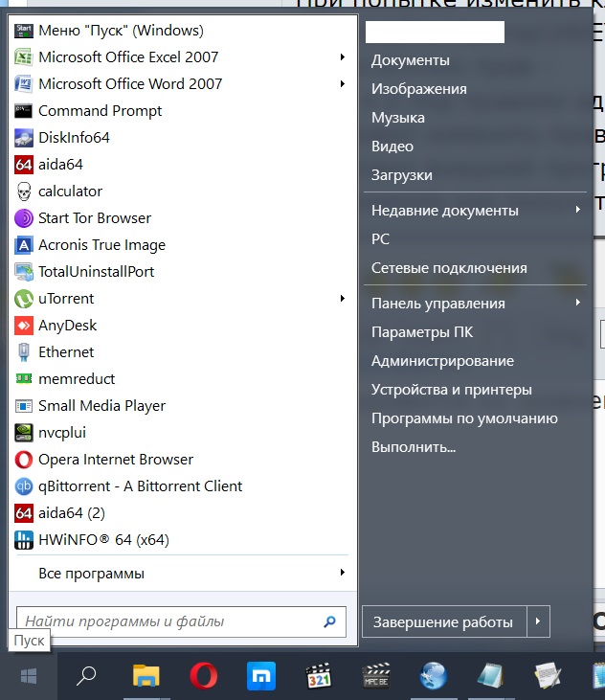
Task: Click the skull calculator icon
Action: pyautogui.click(x=24, y=192)
